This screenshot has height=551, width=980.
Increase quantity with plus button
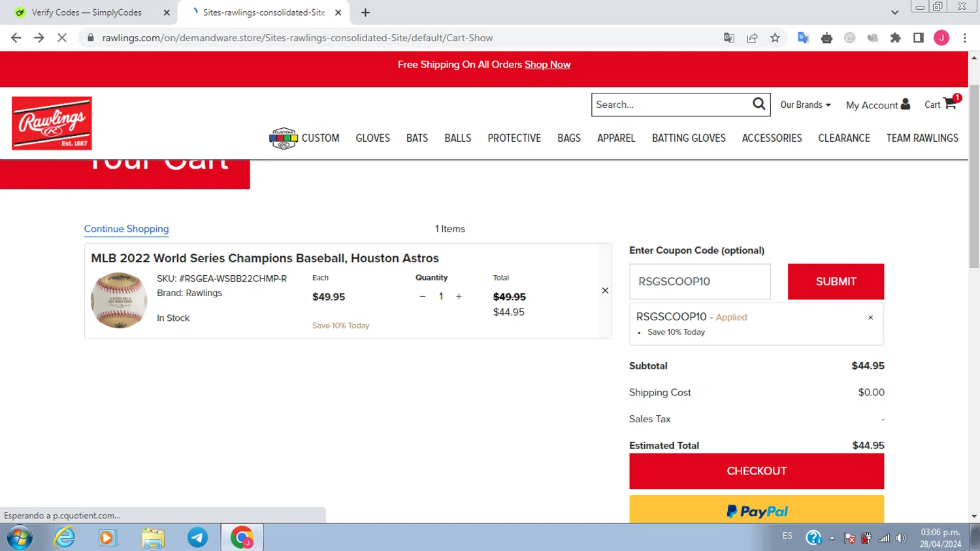(459, 297)
